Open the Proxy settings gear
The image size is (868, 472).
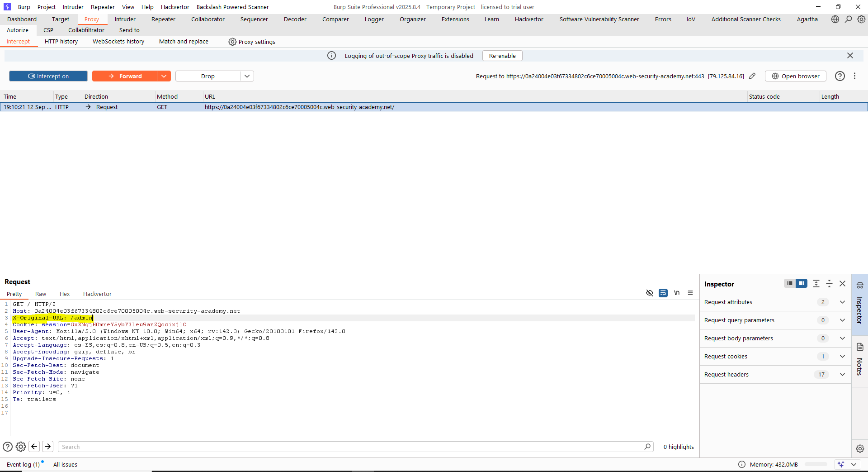(232, 42)
